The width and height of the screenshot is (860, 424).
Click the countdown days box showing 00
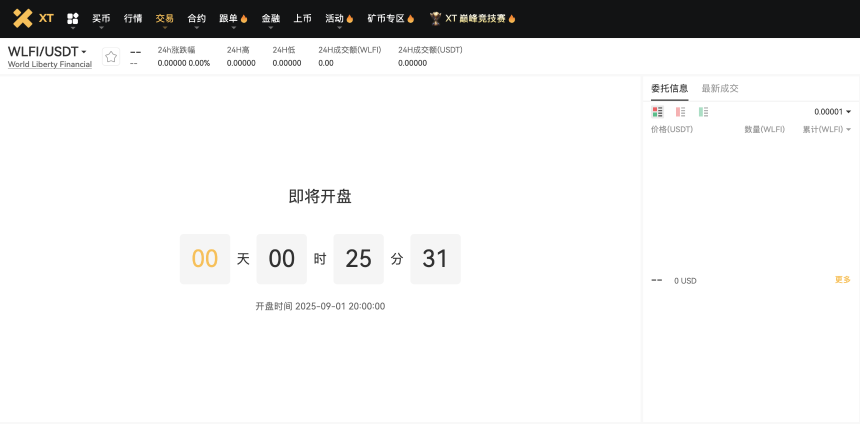(x=205, y=259)
